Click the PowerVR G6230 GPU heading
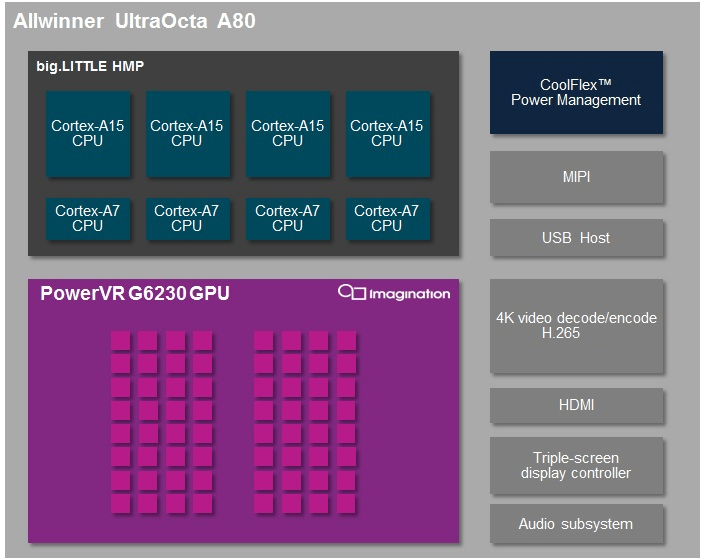Viewport: 703px width, 560px height. (135, 293)
